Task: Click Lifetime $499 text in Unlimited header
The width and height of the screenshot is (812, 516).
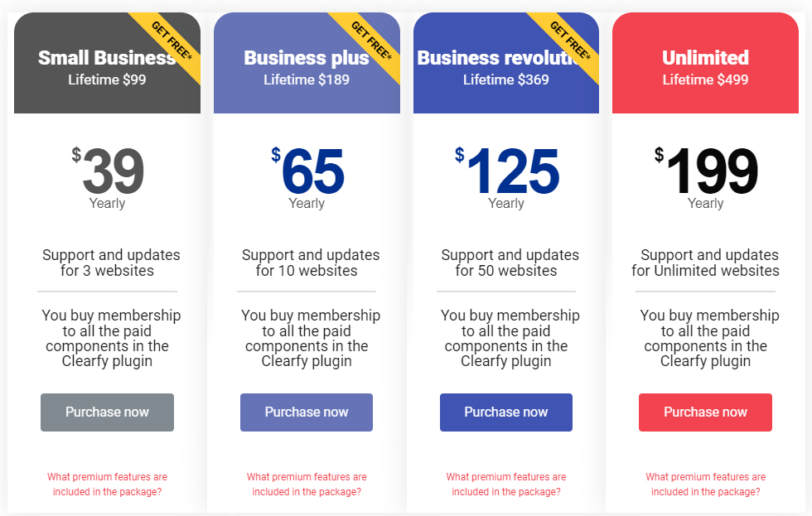Action: (x=705, y=80)
